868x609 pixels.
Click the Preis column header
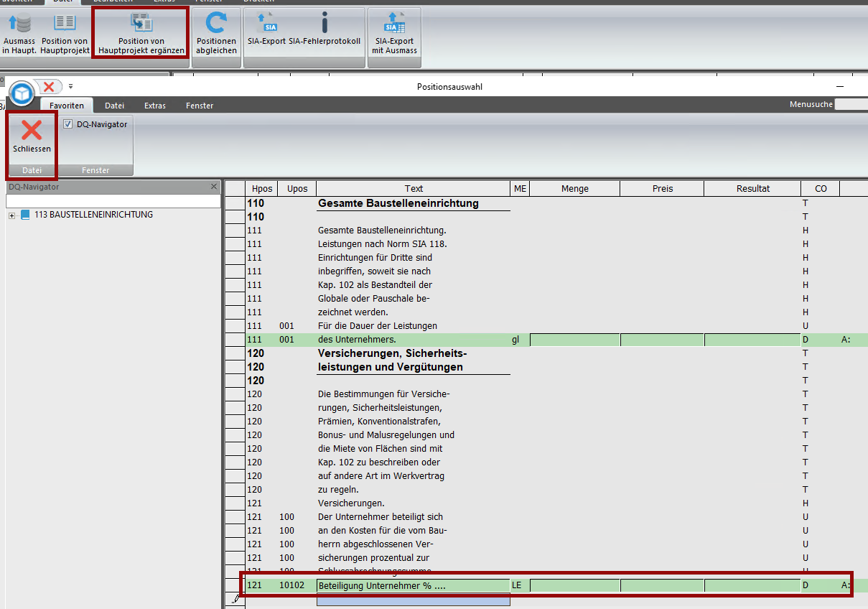663,189
